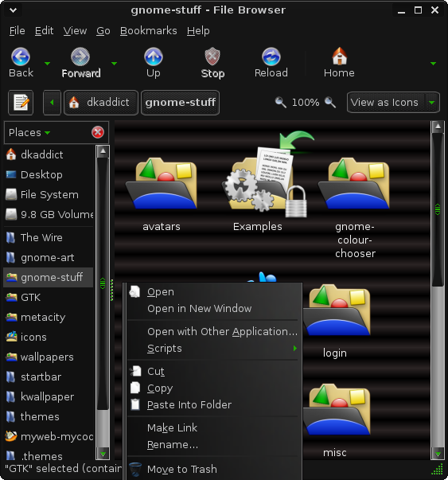The image size is (448, 480).
Task: Choose Paste Into Folder
Action: coord(212,405)
